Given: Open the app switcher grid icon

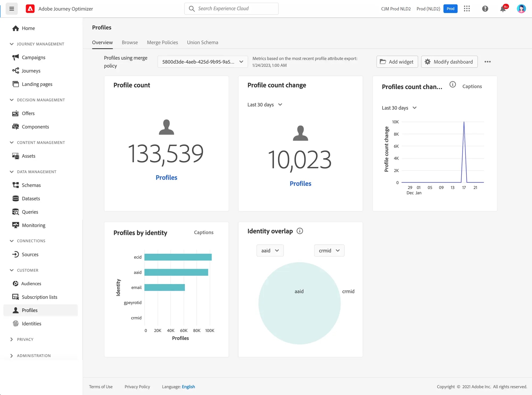Looking at the screenshot, I should 467,9.
